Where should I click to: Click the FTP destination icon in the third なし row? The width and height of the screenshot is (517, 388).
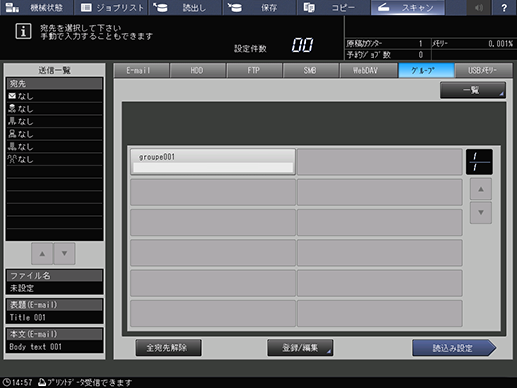[x=12, y=121]
